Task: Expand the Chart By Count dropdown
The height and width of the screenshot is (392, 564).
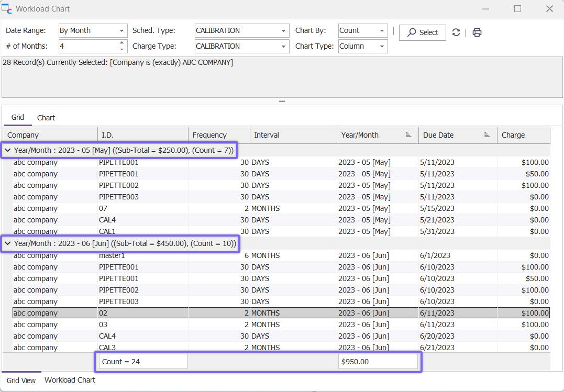Action: (382, 31)
